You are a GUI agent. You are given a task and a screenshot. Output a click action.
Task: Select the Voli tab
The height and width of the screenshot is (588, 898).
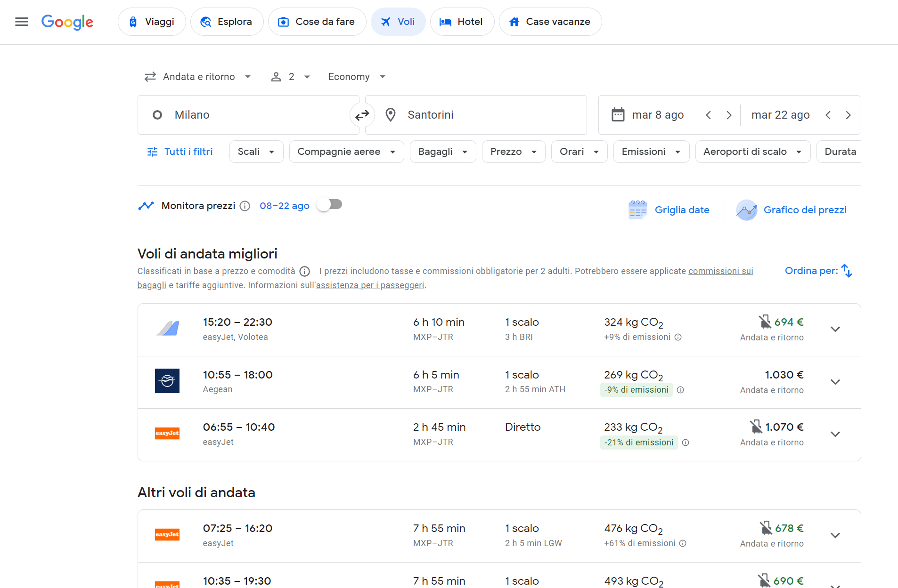coord(398,22)
